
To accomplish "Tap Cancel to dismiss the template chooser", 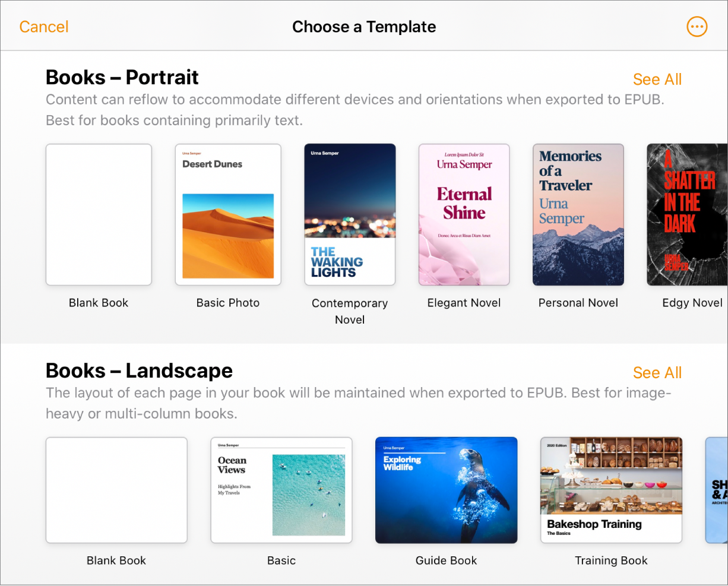I will [43, 26].
